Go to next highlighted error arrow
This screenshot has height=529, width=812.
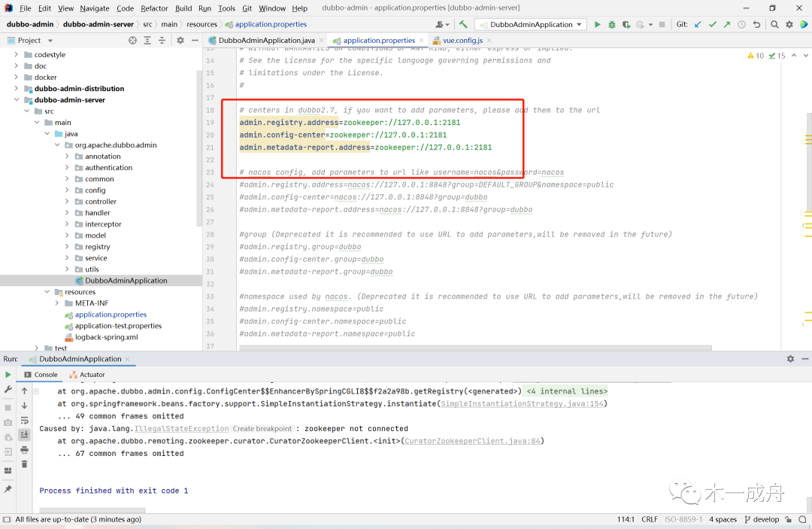click(x=806, y=56)
